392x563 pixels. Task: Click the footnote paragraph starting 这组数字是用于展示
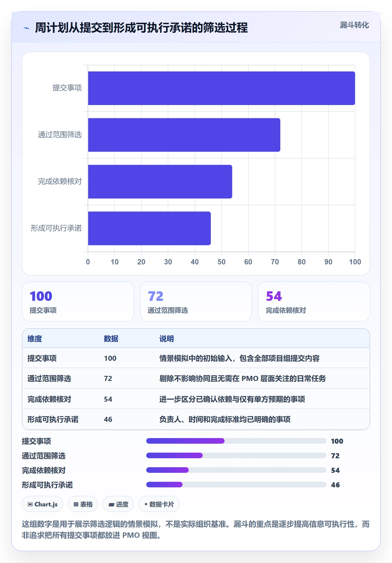click(196, 530)
